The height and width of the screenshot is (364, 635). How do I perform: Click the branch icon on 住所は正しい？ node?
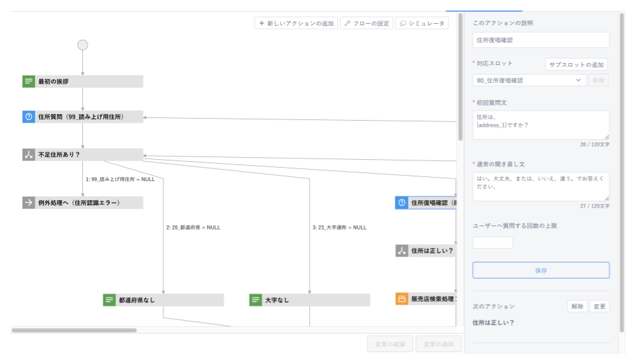coord(401,251)
